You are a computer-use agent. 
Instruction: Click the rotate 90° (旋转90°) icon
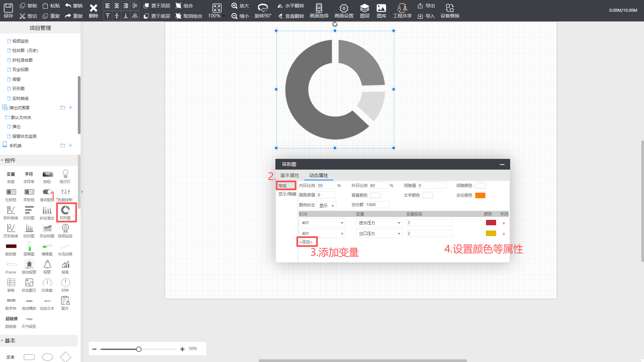tap(263, 8)
